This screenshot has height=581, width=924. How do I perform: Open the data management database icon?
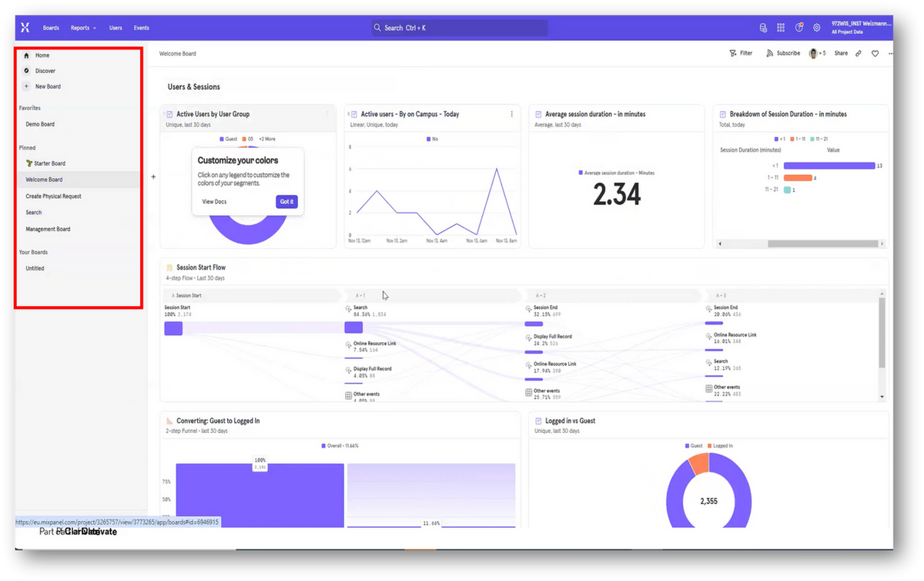(x=763, y=28)
